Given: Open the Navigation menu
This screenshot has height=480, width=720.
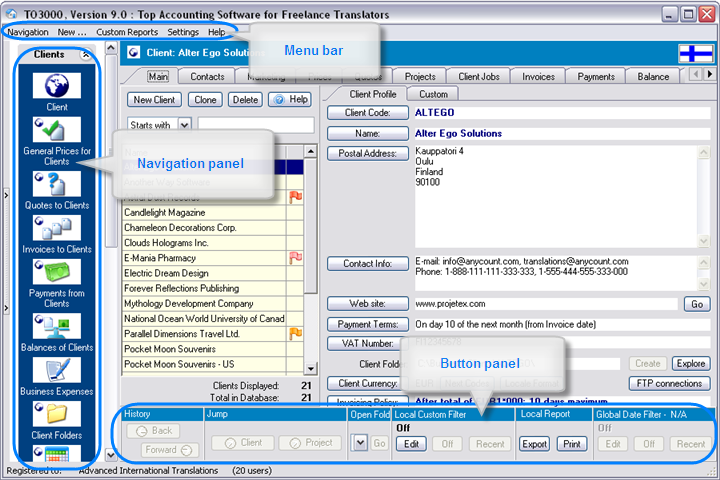Looking at the screenshot, I should pyautogui.click(x=28, y=32).
